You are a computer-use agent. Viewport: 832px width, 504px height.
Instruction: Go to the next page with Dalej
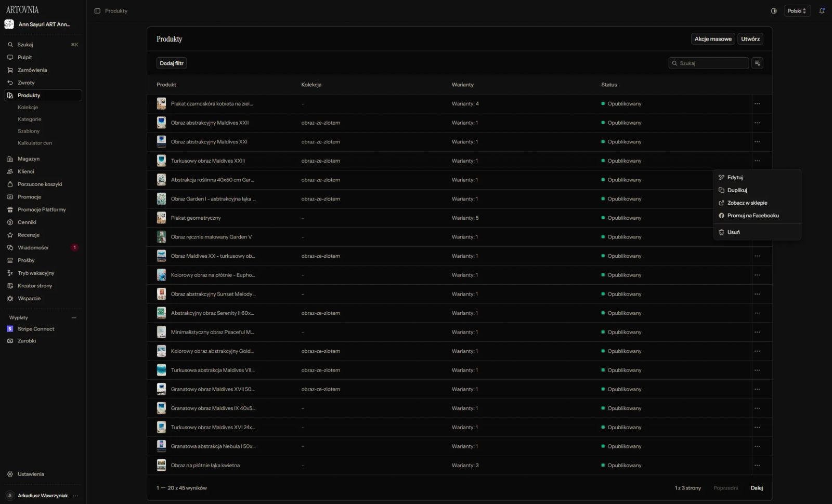(757, 488)
